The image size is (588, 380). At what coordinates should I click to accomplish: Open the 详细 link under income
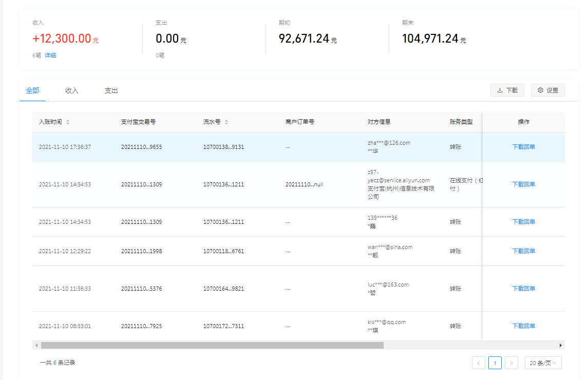tap(50, 55)
